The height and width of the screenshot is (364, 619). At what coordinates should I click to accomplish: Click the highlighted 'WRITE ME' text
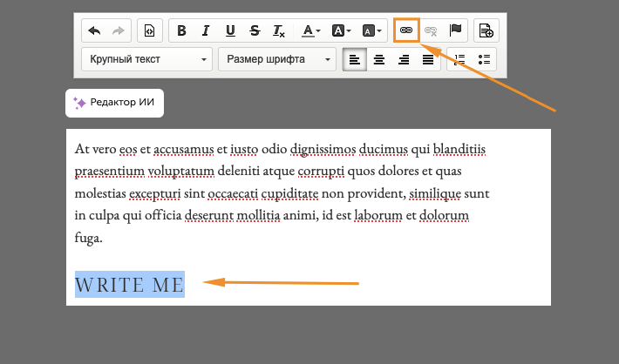click(x=130, y=284)
